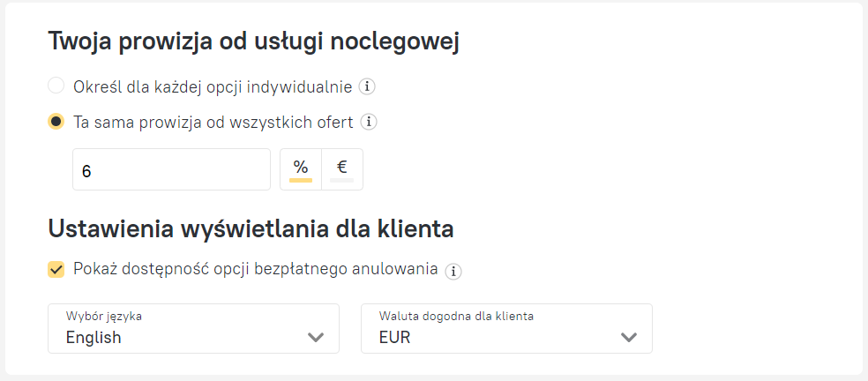
Task: Click the label text 'Określ dla każdej opcji indywidualnie'
Action: point(213,86)
